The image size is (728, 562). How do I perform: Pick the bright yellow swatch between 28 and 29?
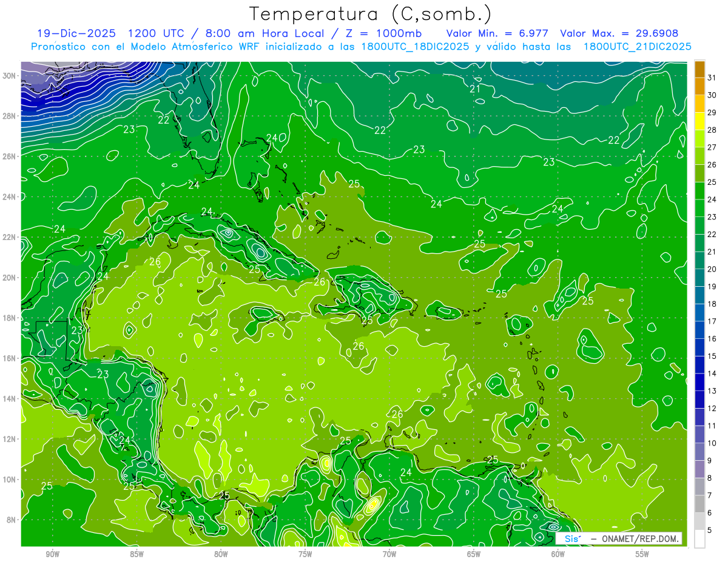tap(699, 121)
